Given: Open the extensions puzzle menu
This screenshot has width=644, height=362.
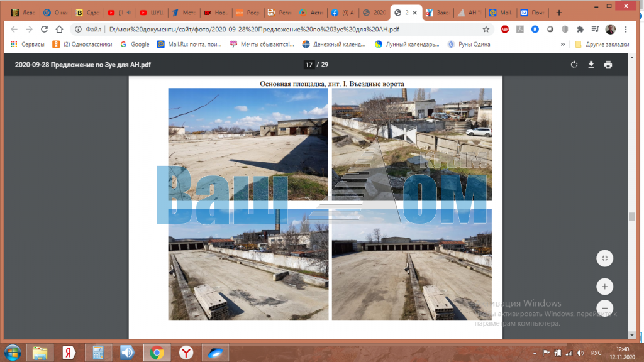Looking at the screenshot, I should click(580, 29).
